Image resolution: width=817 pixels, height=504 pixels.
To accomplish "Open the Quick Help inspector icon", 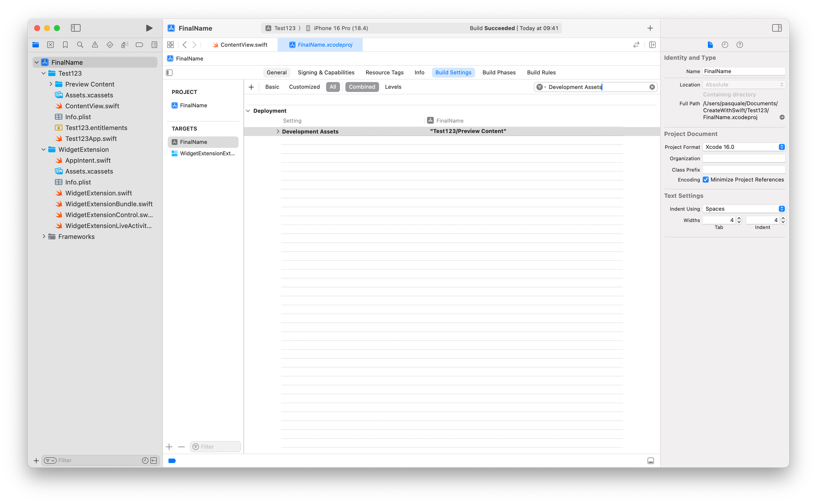I will pos(739,45).
